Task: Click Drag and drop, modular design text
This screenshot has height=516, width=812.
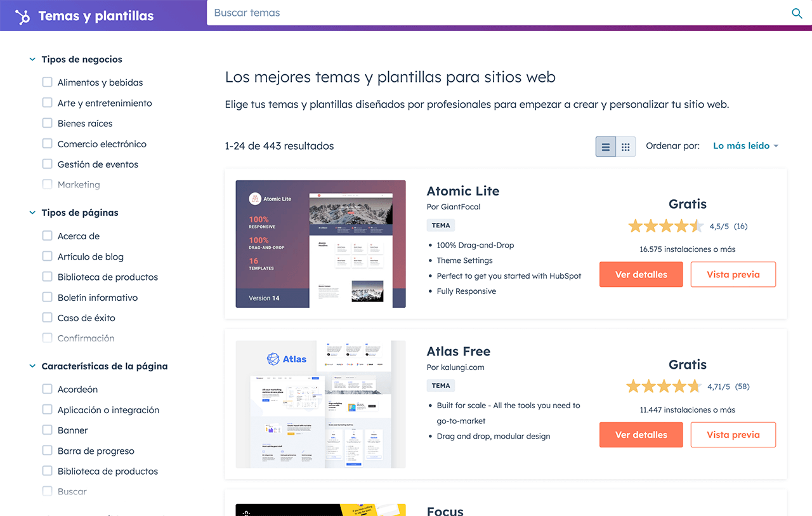Action: point(494,436)
